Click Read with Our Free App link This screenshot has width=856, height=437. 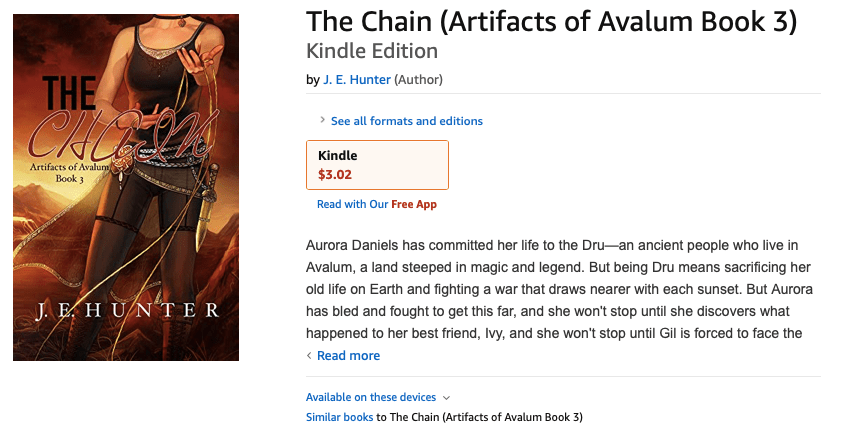[376, 204]
